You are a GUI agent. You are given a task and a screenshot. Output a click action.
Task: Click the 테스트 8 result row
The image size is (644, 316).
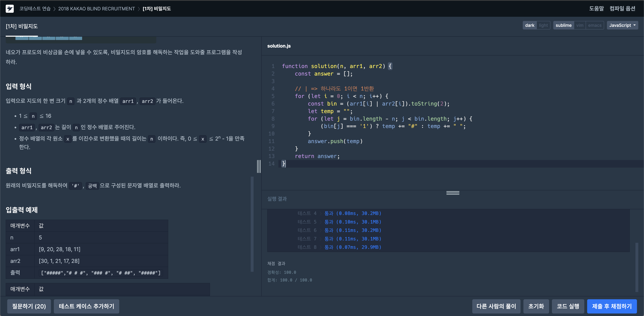coord(339,247)
